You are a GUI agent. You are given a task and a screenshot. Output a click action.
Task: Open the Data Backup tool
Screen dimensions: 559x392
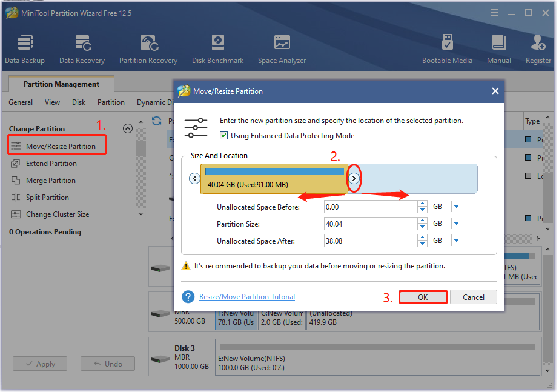coord(25,49)
